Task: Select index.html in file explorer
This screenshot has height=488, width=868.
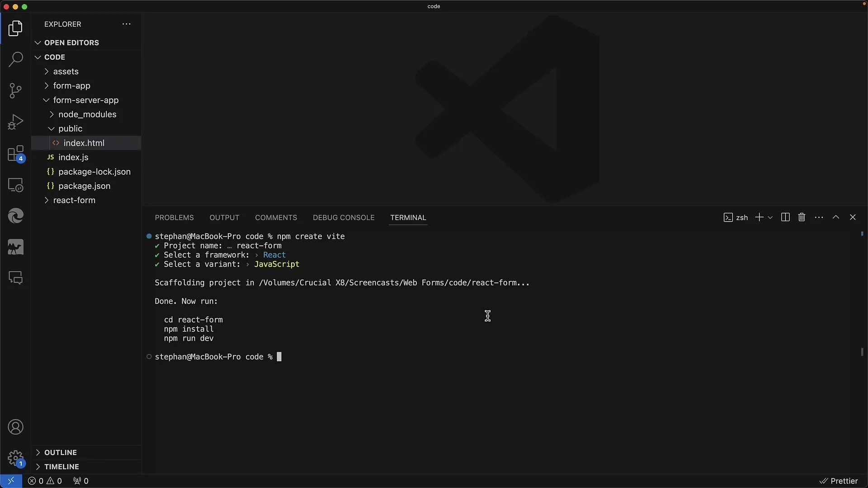Action: [84, 142]
